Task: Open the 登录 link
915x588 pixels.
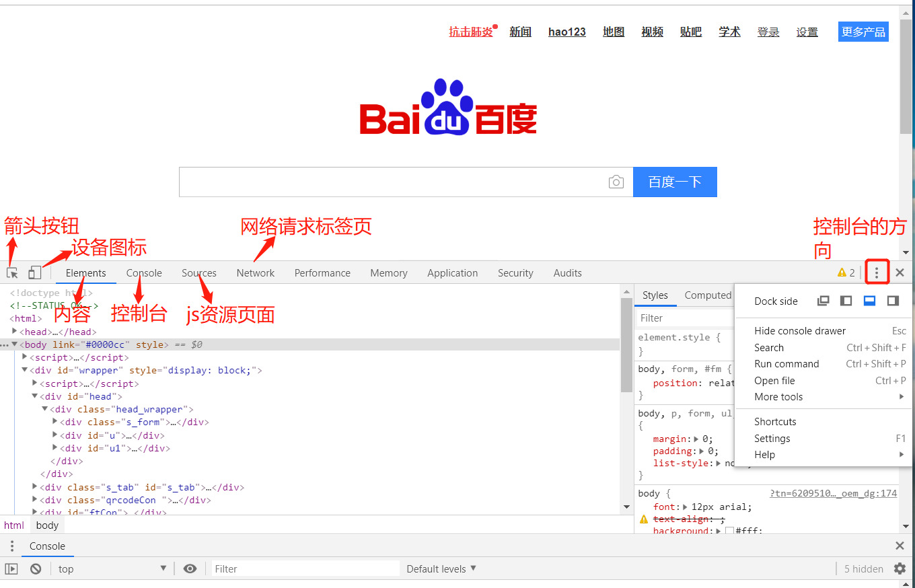Action: coord(768,32)
